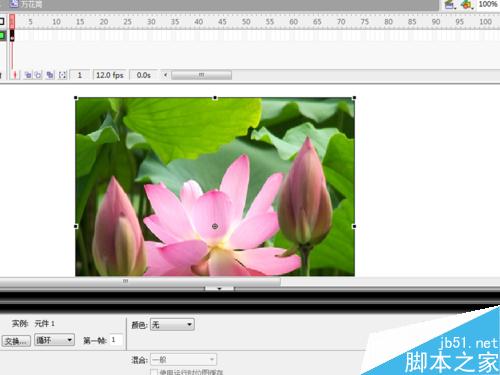This screenshot has height=375, width=500.
Task: Click the red playhead at frame 1
Action: point(12,22)
